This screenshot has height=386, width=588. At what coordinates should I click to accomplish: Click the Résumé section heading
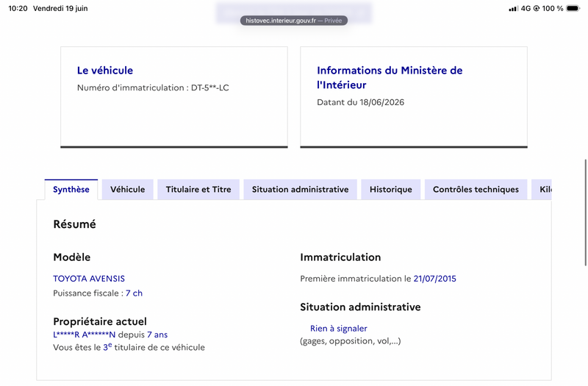click(75, 224)
